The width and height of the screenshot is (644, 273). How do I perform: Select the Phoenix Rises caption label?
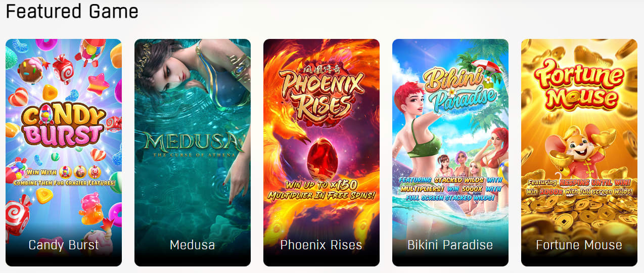point(321,245)
